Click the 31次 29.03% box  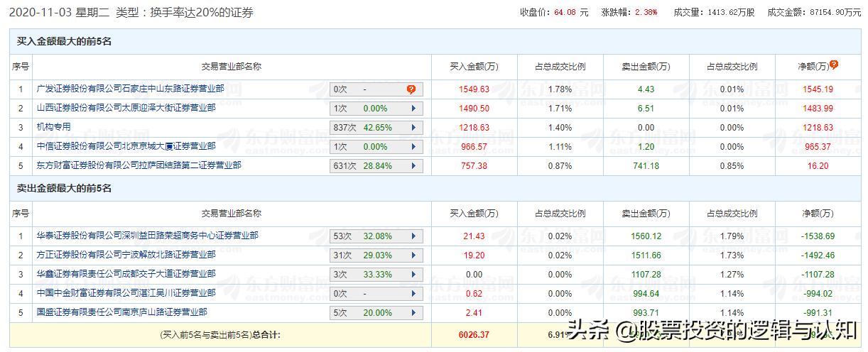[x=376, y=255]
